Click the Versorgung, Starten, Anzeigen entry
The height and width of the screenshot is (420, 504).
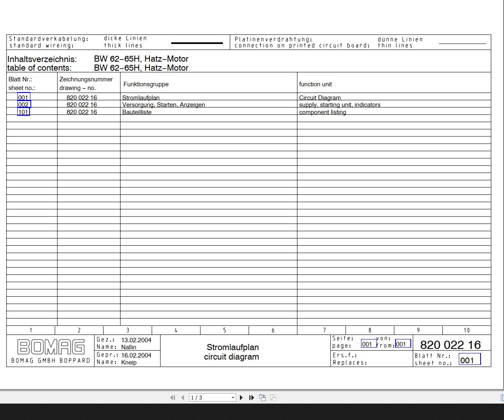click(x=163, y=105)
